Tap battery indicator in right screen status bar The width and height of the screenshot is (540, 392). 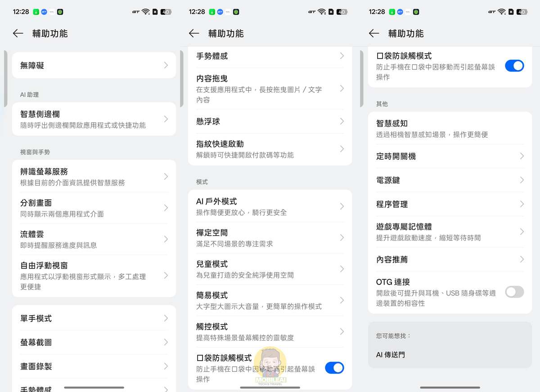522,12
